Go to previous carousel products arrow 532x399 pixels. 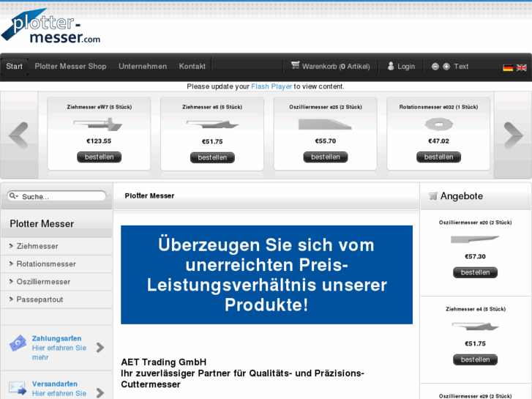[x=19, y=135]
